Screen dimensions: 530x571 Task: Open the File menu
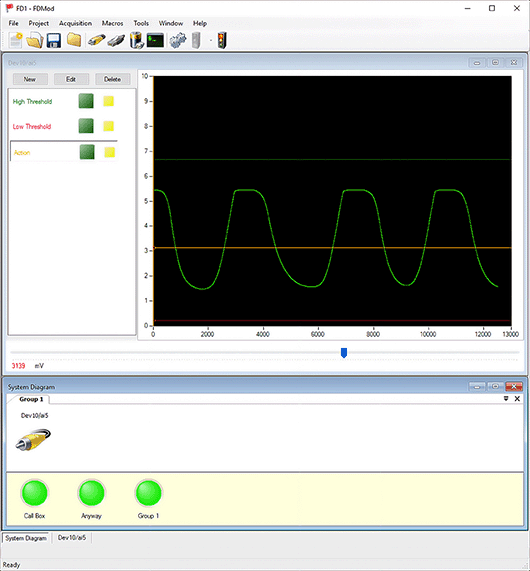click(13, 23)
